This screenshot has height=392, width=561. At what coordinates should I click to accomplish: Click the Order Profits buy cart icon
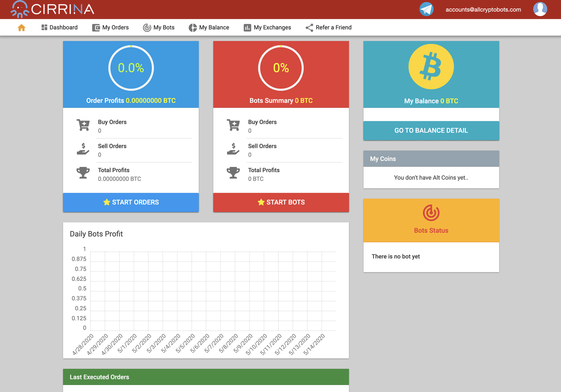pos(83,125)
